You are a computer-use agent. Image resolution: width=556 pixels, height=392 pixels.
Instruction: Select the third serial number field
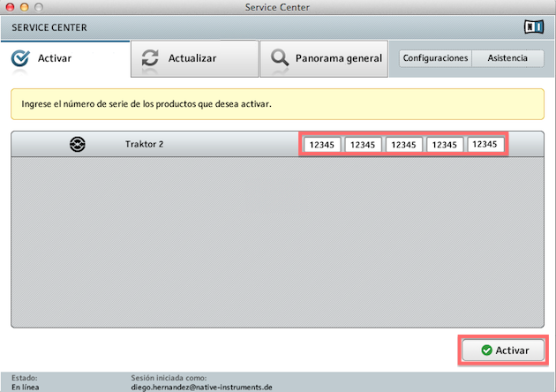[403, 144]
